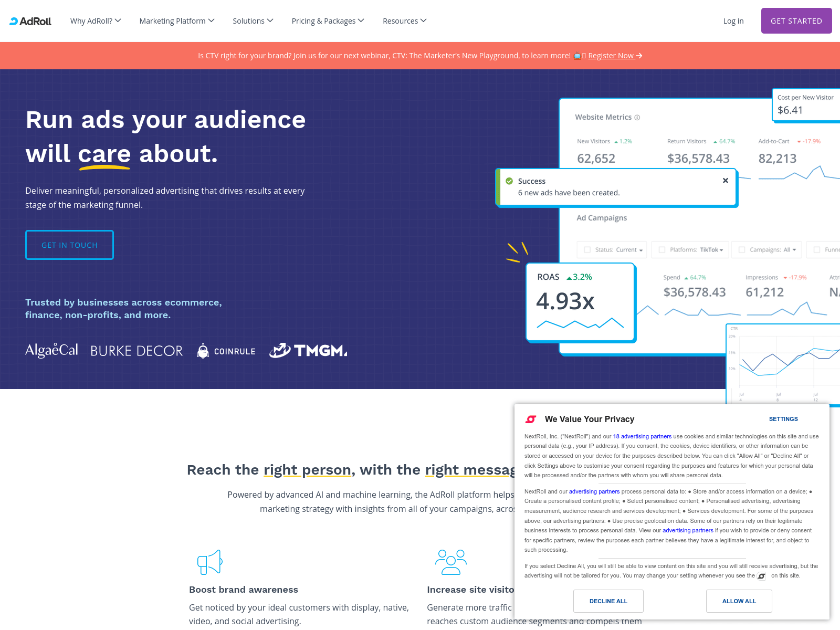Image resolution: width=840 pixels, height=630 pixels.
Task: Click the Resources chevron arrow
Action: pyautogui.click(x=424, y=20)
